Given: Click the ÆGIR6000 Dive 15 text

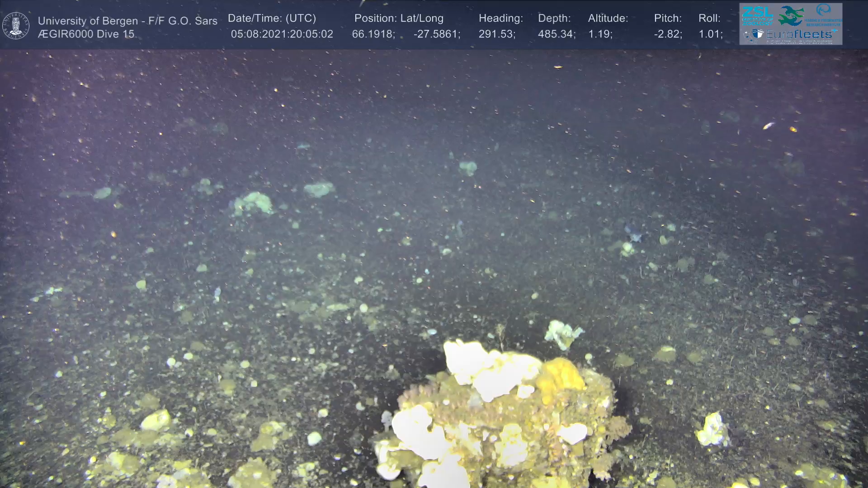Looking at the screenshot, I should point(86,34).
